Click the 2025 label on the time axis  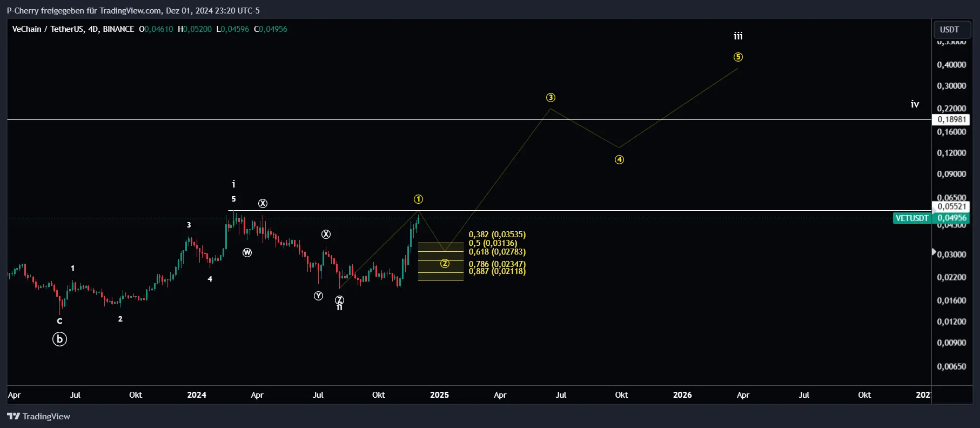point(439,395)
